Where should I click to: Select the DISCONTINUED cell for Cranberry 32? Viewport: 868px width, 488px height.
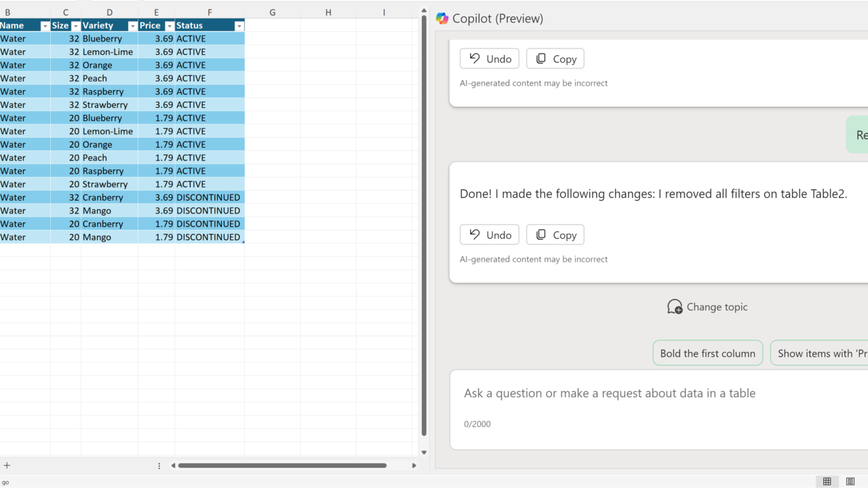(x=208, y=198)
